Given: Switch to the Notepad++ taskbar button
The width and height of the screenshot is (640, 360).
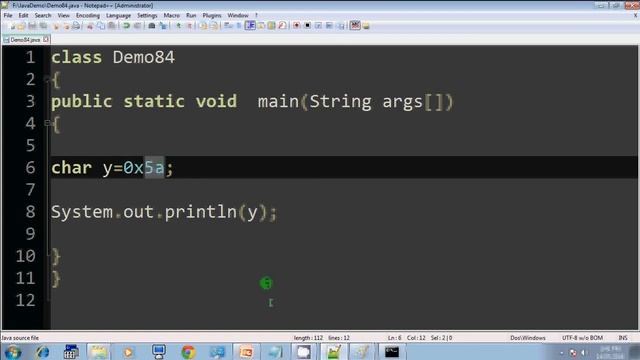Looking at the screenshot, I should (333, 352).
